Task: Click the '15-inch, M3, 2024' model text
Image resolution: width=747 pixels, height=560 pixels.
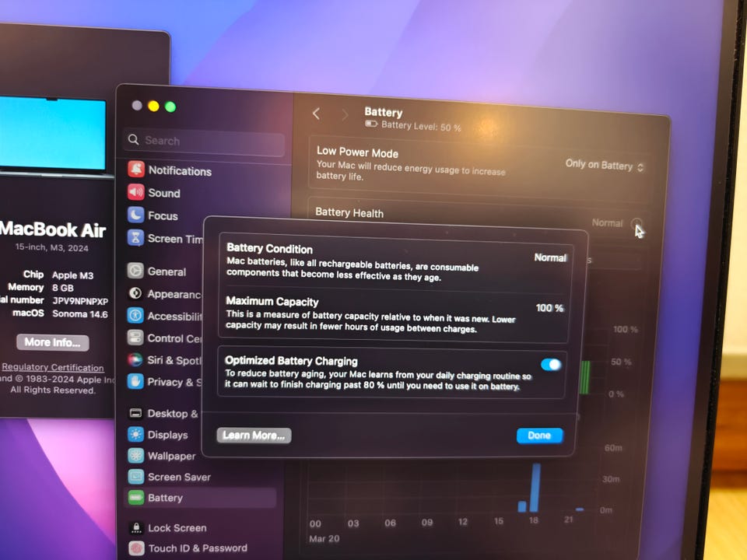Action: 51,247
